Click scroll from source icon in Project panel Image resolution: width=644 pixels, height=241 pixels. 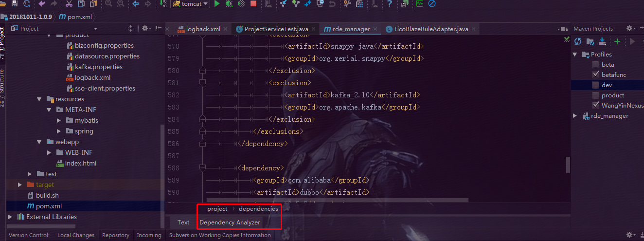(x=130, y=29)
